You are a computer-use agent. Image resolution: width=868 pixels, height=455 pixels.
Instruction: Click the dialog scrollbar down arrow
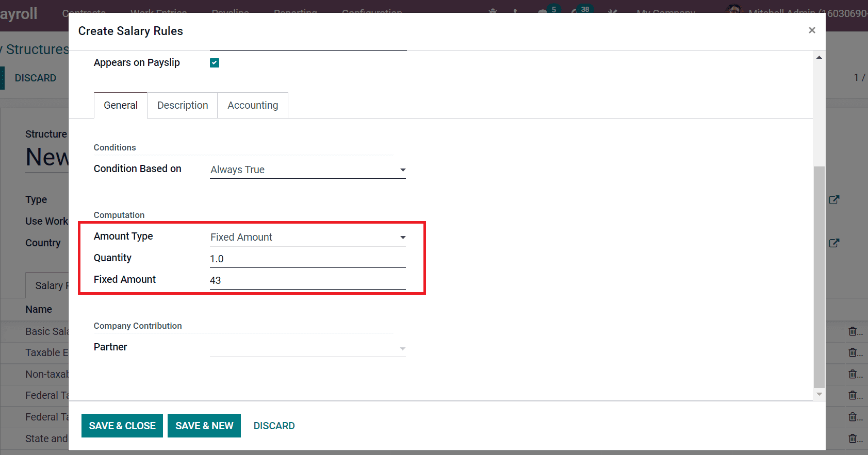click(x=819, y=394)
